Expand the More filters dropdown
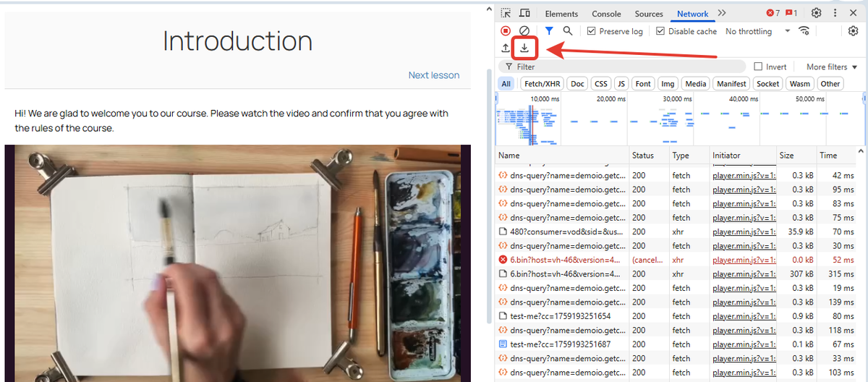868x382 pixels. tap(831, 67)
